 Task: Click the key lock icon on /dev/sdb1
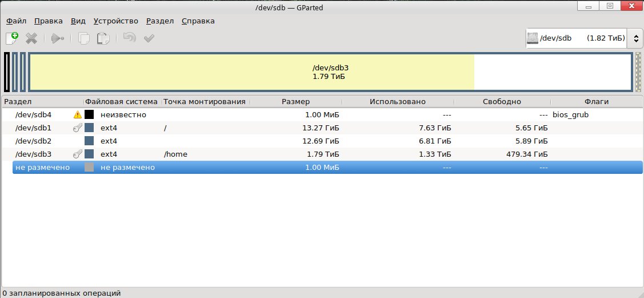77,128
